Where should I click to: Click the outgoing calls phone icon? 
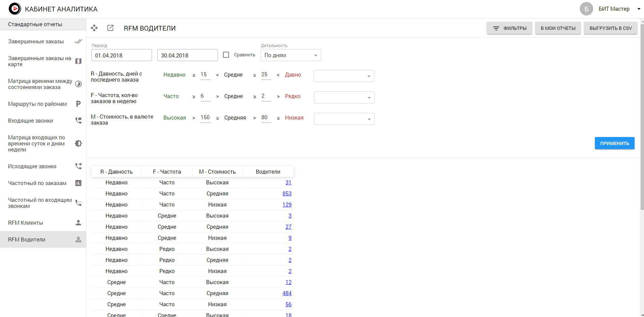78,166
